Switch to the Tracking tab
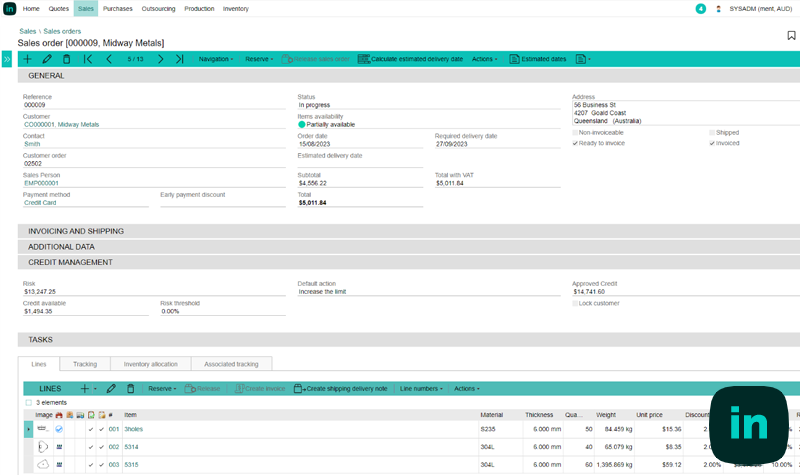800x475 pixels. pos(85,364)
